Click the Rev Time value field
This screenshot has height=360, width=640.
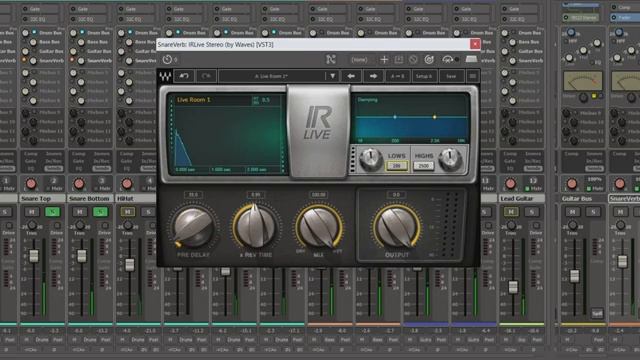pyautogui.click(x=256, y=195)
